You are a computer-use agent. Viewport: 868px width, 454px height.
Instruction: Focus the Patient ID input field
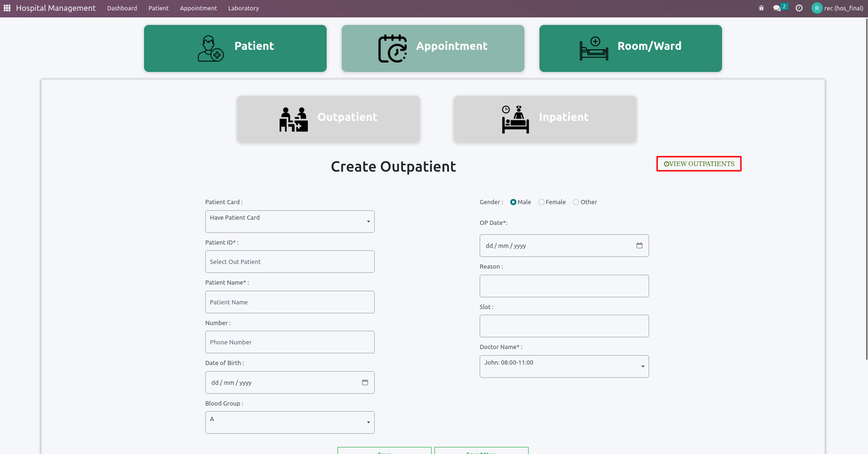pos(290,262)
